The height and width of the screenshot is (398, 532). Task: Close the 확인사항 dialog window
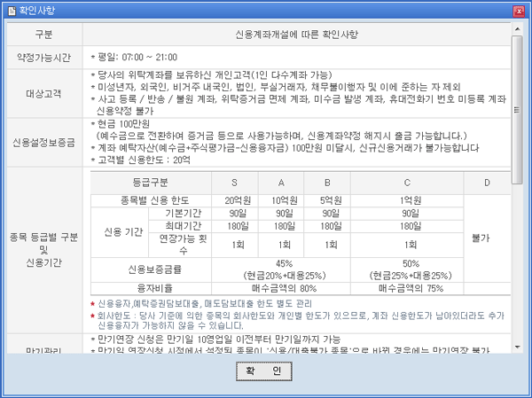518,11
